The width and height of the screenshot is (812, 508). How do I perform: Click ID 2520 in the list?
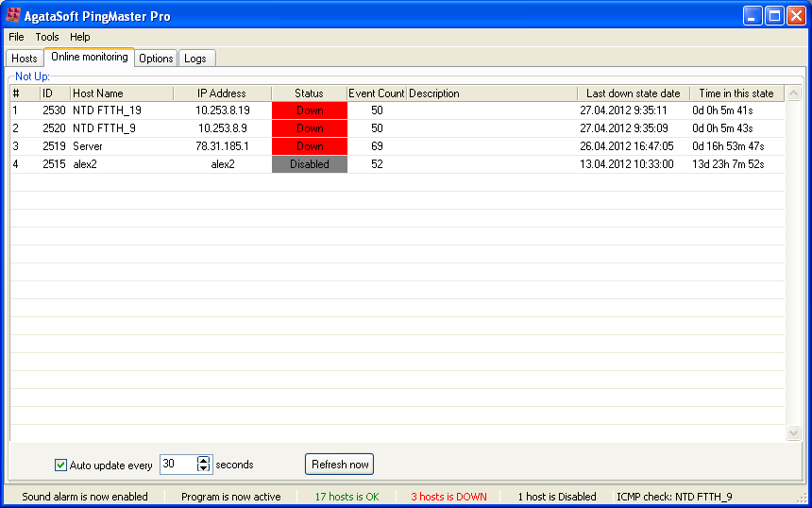point(54,127)
